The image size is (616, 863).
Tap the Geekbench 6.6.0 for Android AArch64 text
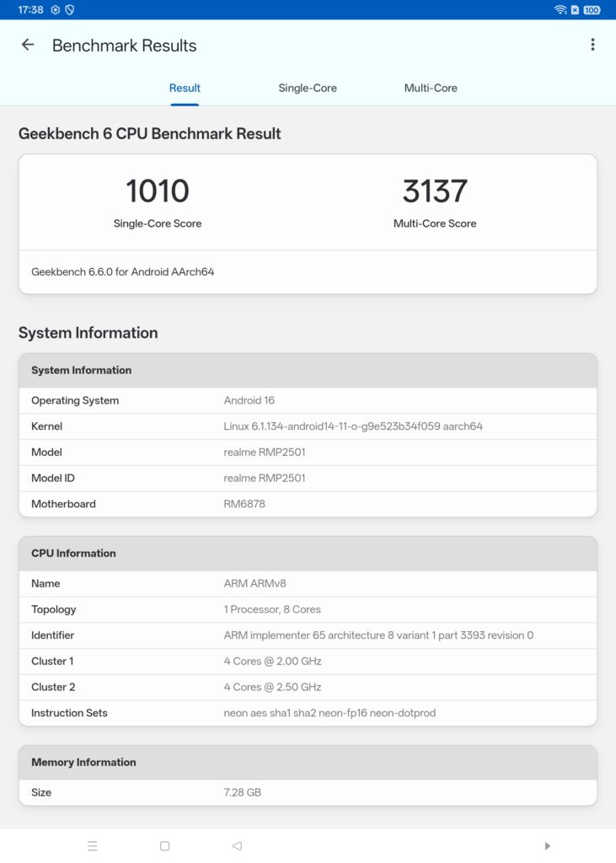tap(123, 271)
